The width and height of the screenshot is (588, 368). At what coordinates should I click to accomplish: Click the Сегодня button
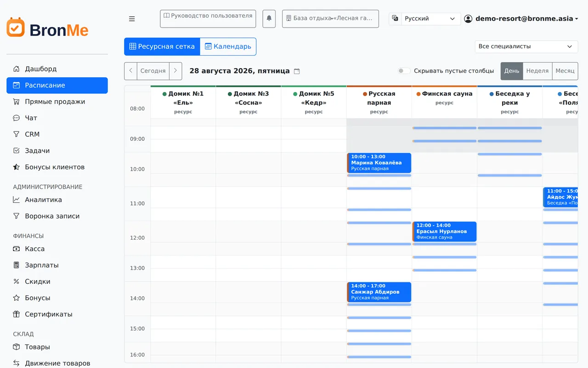[x=153, y=71]
